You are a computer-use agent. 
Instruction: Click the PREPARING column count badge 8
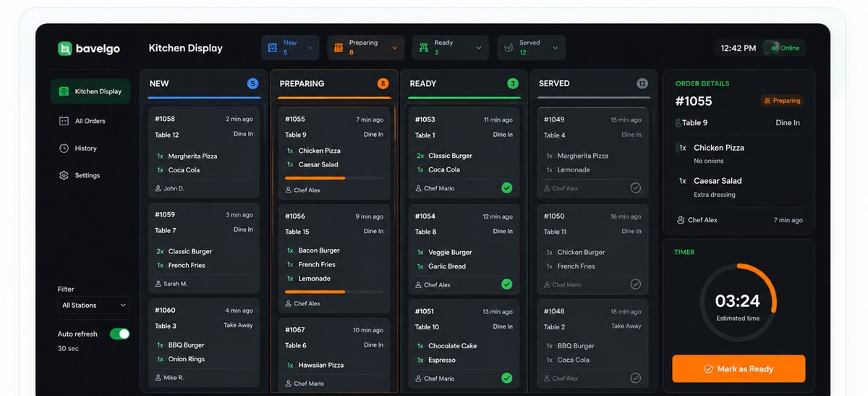click(383, 83)
